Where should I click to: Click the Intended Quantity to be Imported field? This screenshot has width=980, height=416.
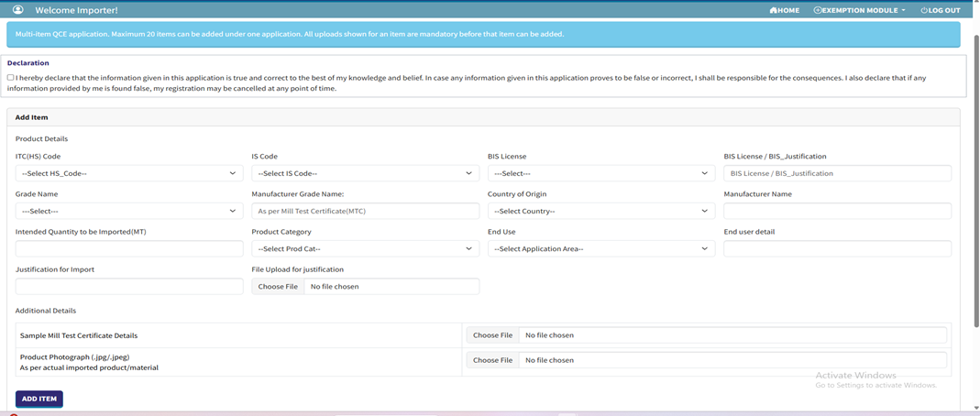point(129,248)
